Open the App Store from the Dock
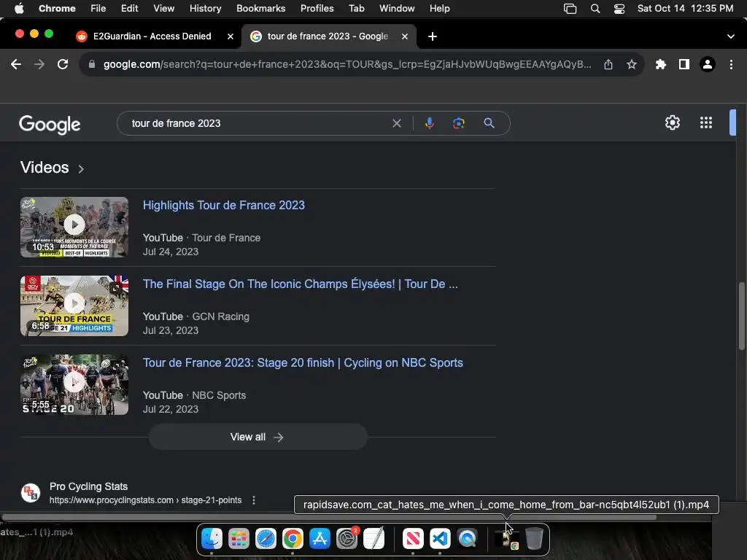The height and width of the screenshot is (560, 747). (x=320, y=539)
